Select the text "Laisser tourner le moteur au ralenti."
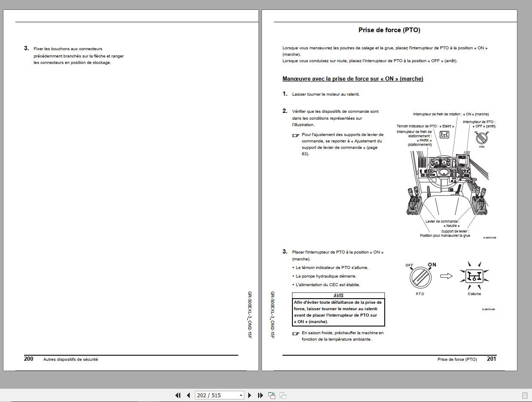Screen dimensions: 532x402 (326, 94)
